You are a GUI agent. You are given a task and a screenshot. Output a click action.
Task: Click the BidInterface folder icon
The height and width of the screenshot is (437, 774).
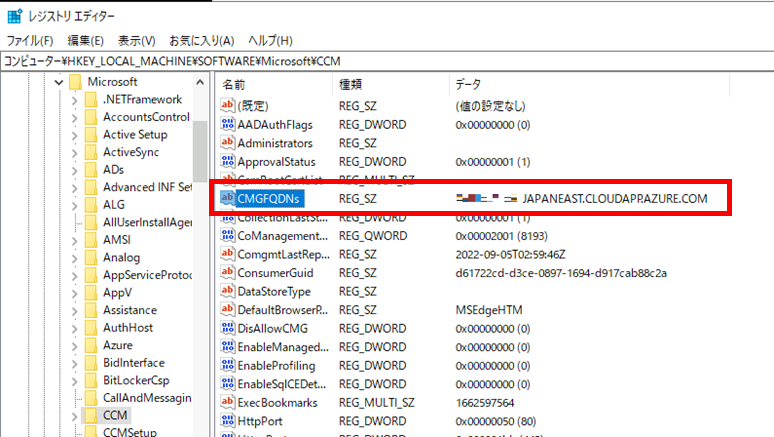click(91, 363)
